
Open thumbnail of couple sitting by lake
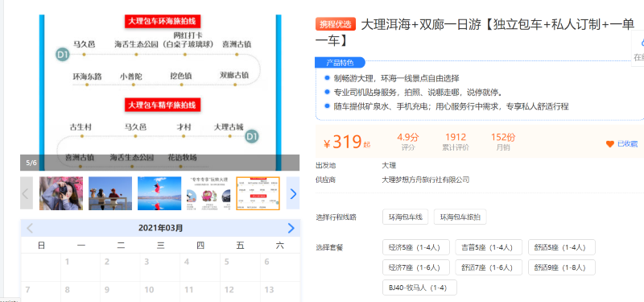tap(110, 193)
